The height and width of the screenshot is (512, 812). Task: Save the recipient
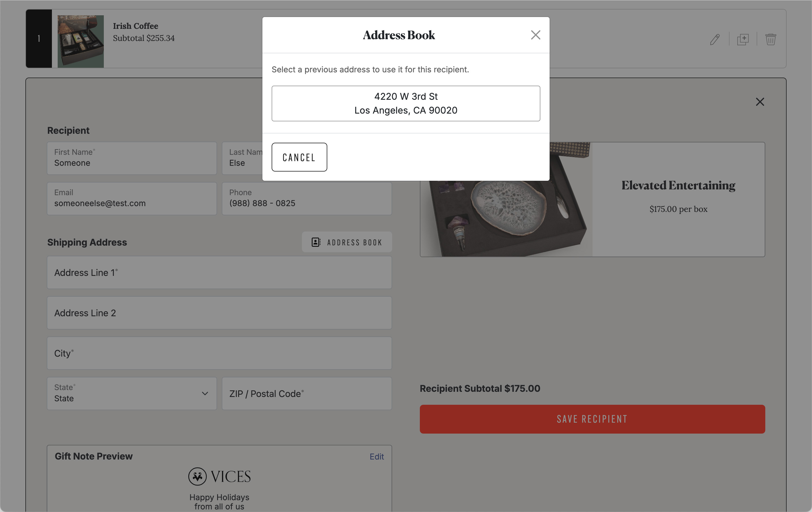[592, 419]
